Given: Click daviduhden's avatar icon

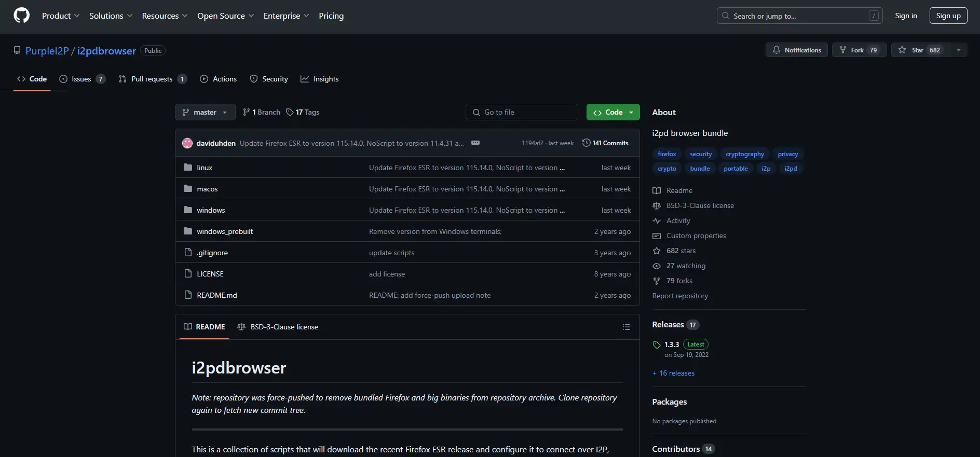Looking at the screenshot, I should [187, 143].
